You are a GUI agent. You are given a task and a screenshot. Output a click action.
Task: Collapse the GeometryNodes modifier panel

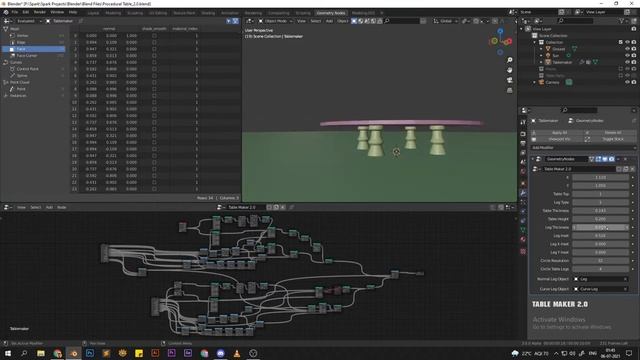[x=533, y=159]
